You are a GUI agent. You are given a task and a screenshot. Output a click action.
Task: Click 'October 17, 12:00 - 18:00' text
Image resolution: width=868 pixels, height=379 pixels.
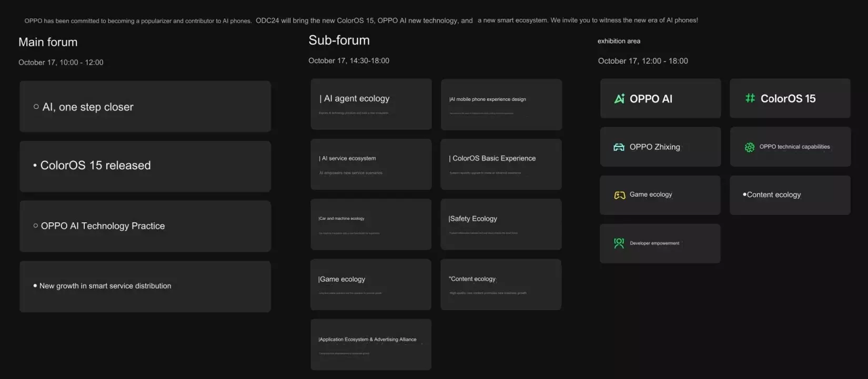point(643,61)
